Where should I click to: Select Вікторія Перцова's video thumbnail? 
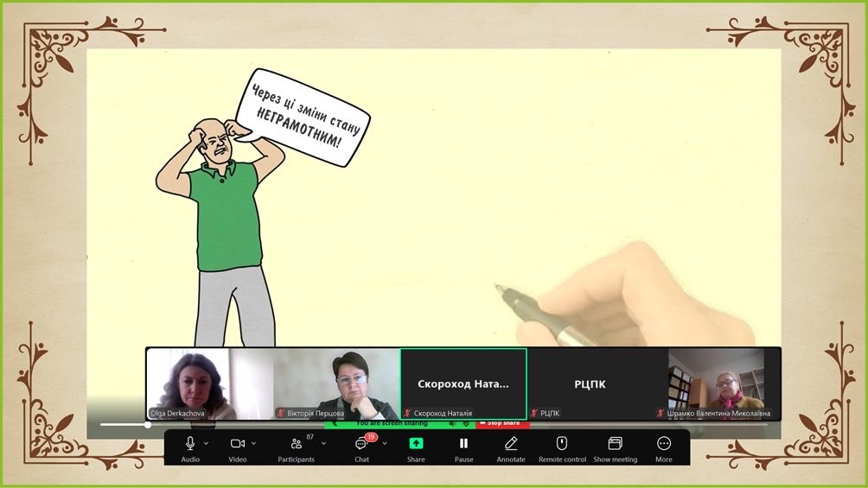pyautogui.click(x=336, y=383)
